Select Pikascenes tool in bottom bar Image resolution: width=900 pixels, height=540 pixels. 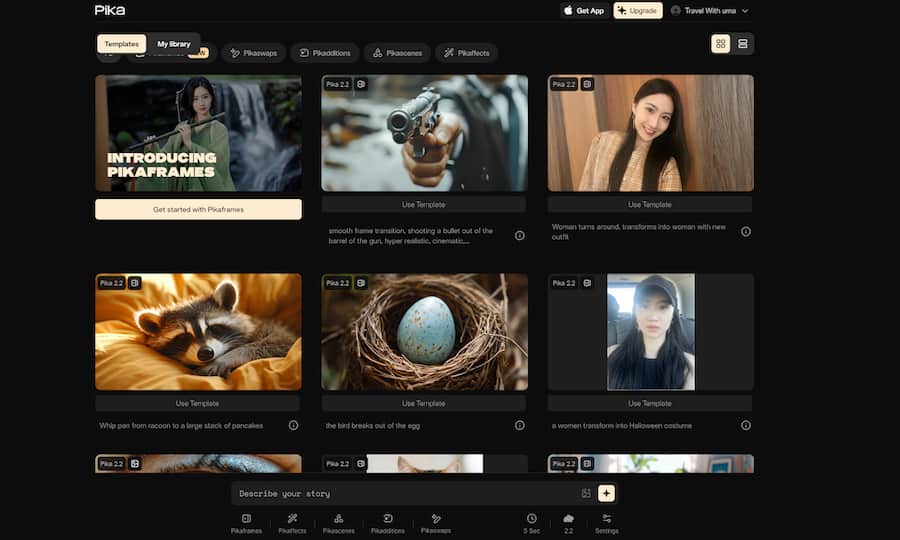point(339,523)
